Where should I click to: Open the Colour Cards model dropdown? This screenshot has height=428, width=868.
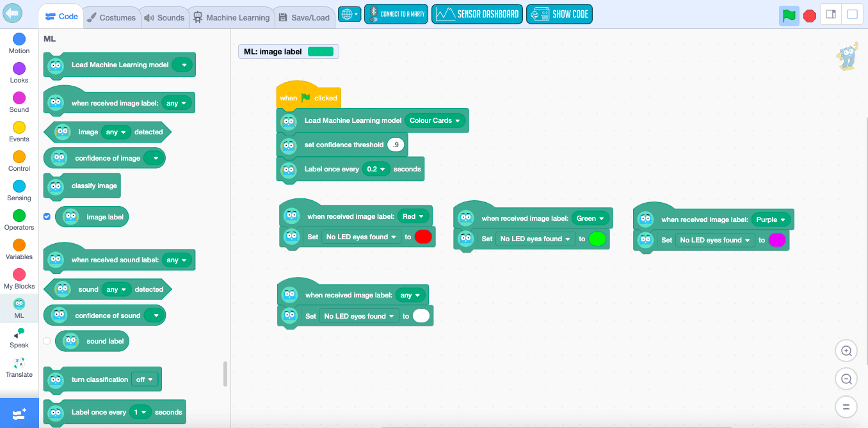coord(435,120)
